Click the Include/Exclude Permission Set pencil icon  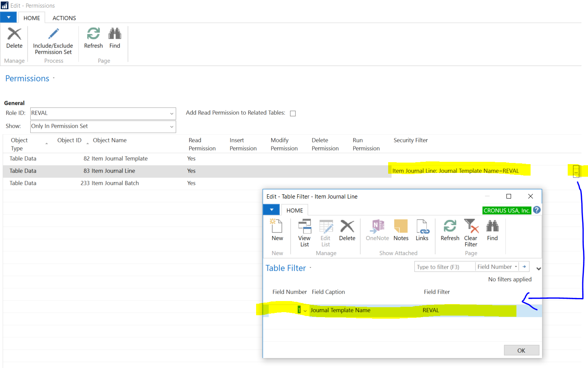[53, 34]
